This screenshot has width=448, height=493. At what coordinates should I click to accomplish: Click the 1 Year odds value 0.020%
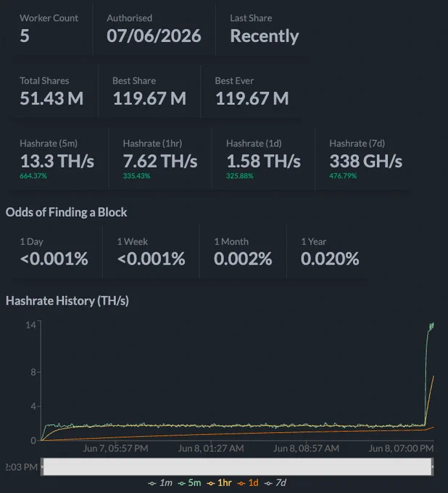tap(330, 259)
